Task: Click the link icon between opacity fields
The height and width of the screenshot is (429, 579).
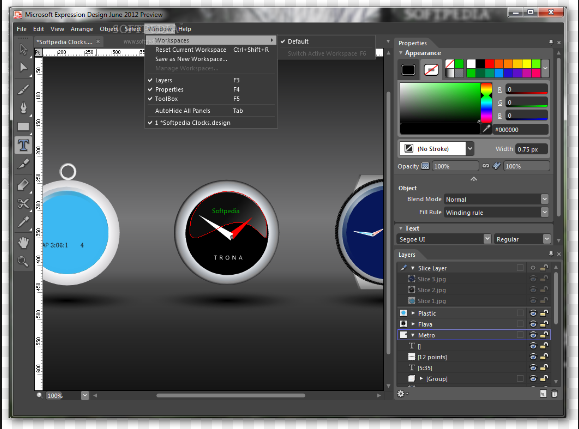Action: 486,166
